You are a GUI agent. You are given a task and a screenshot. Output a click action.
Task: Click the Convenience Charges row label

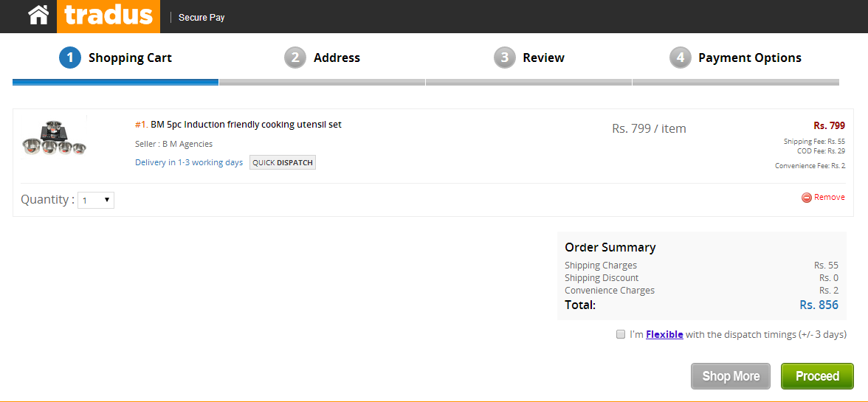point(610,291)
